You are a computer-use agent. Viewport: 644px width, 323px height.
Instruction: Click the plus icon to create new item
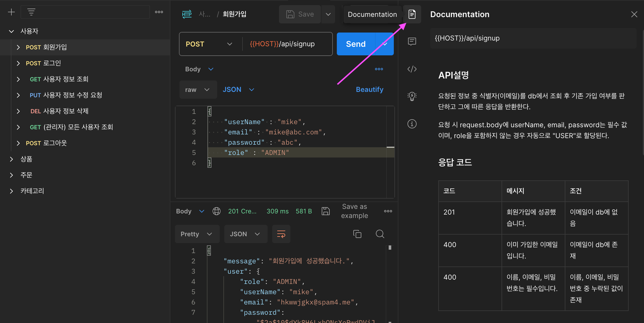(11, 12)
